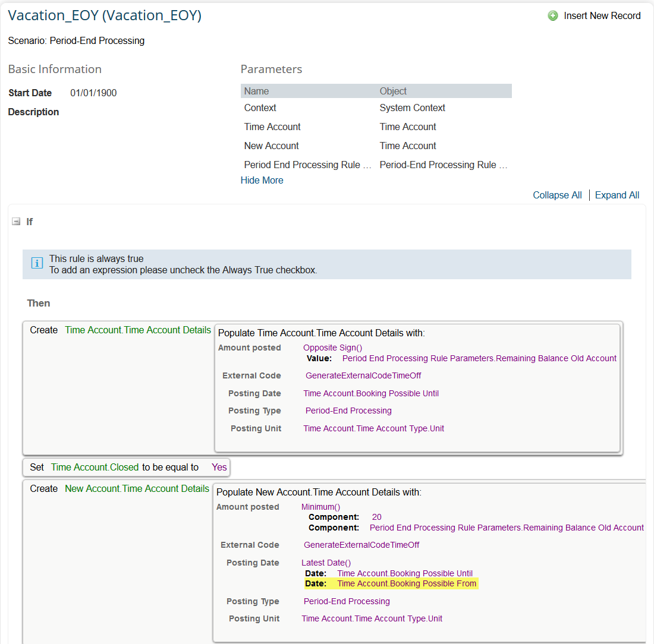
Task: Click the Minimum() function
Action: (320, 507)
